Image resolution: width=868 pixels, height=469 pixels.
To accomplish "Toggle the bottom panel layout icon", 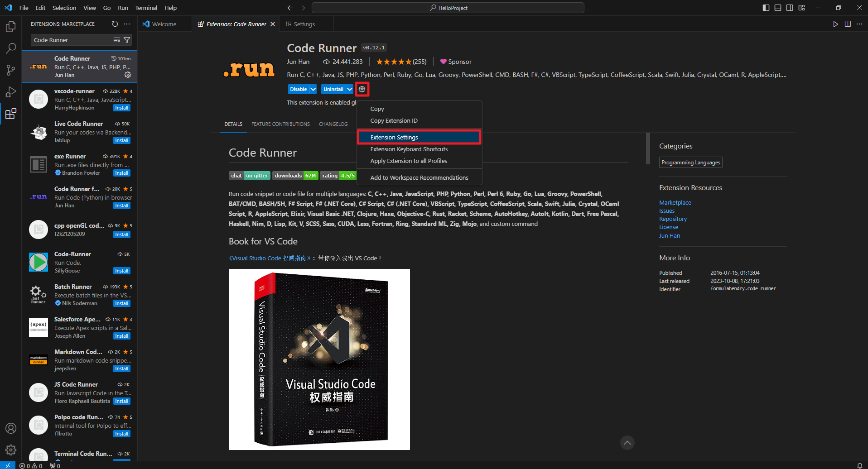I will 778,8.
